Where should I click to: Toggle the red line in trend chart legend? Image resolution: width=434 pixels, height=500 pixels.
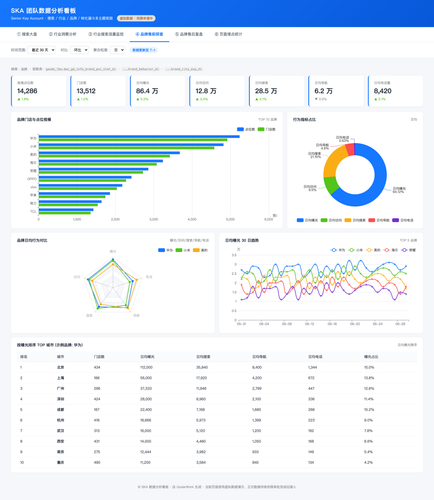[391, 250]
